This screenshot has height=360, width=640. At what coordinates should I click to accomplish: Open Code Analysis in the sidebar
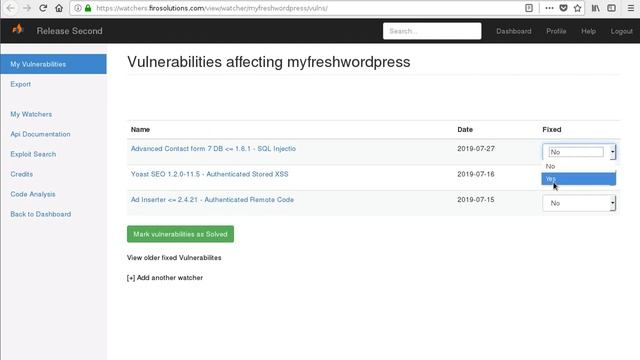[x=33, y=194]
